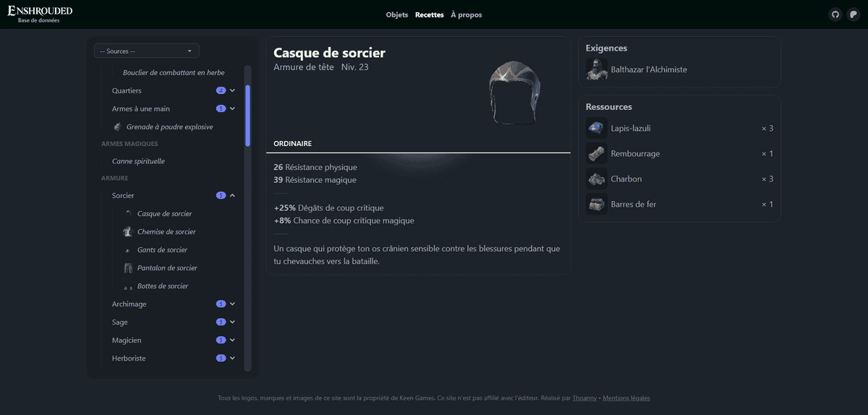The image size is (868, 415).
Task: Open the GitHub icon in header
Action: (835, 14)
